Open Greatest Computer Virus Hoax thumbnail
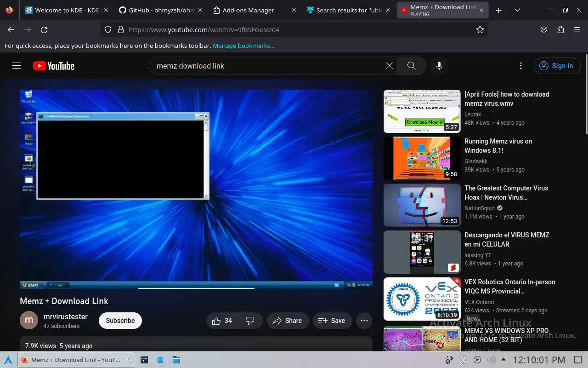 422,205
